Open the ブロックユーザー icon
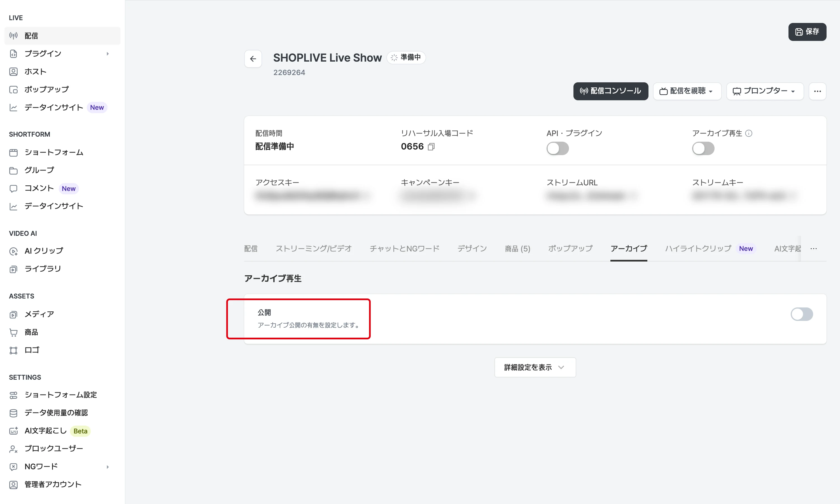 [x=13, y=449]
